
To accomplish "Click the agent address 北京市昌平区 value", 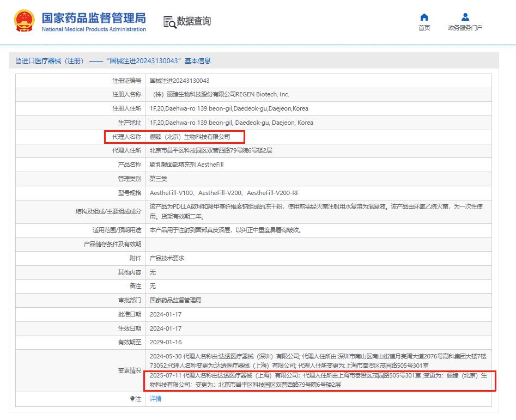I will tap(211, 151).
